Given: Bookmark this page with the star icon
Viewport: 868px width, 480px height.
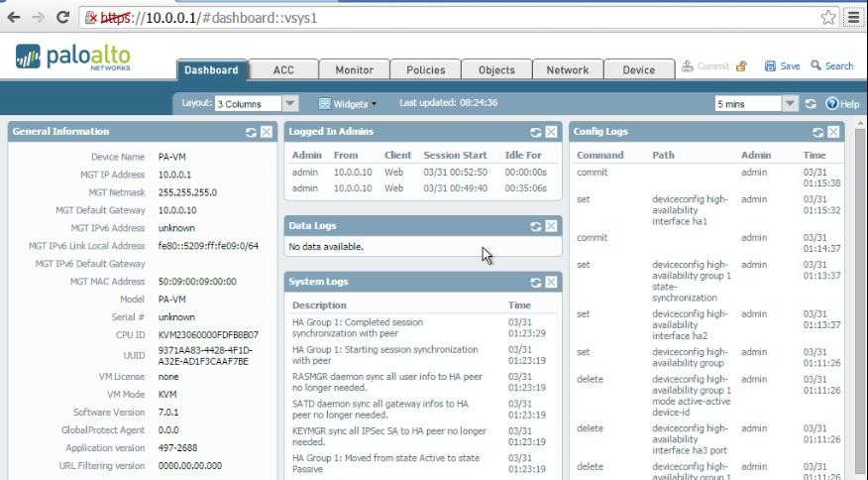Looking at the screenshot, I should point(828,17).
